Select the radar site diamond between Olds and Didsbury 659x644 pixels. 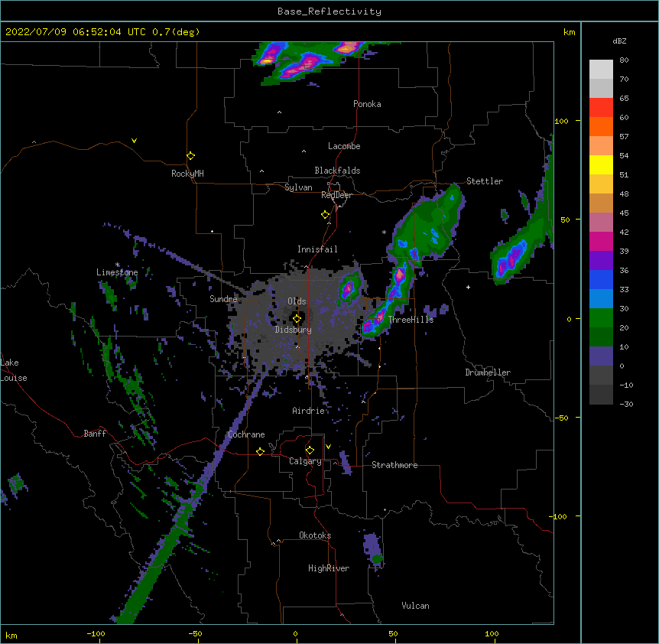click(297, 319)
